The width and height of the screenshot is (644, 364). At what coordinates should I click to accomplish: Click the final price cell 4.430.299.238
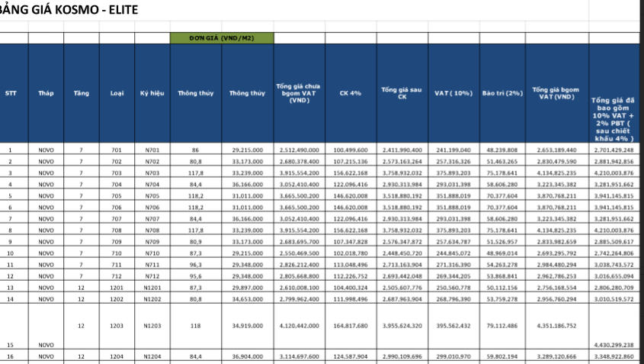pos(616,345)
